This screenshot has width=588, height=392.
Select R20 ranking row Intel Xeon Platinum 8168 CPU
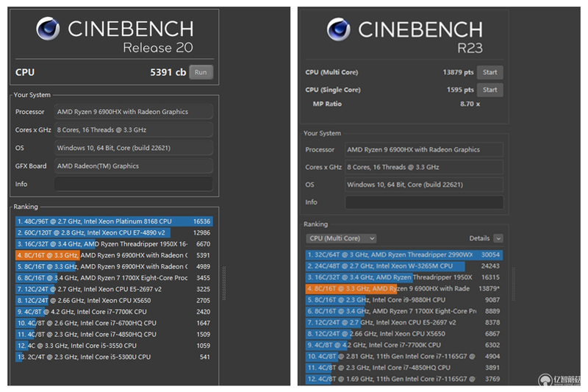[114, 221]
